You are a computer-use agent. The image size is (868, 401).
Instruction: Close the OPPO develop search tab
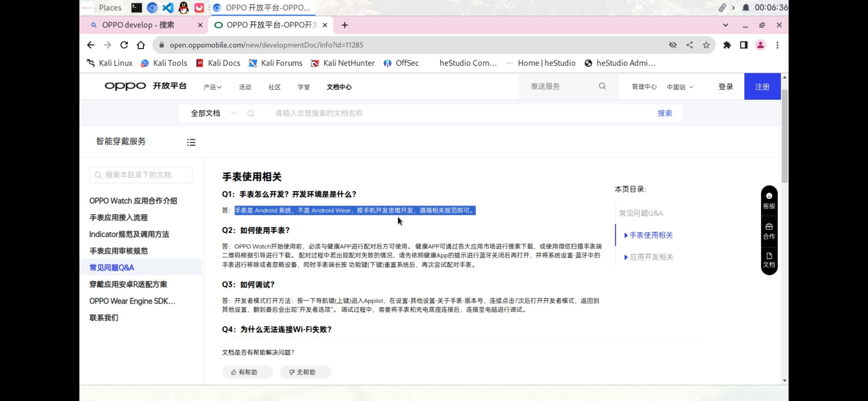click(x=200, y=25)
